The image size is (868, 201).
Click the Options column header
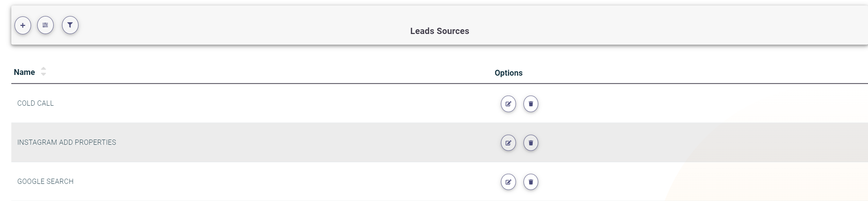click(x=508, y=73)
